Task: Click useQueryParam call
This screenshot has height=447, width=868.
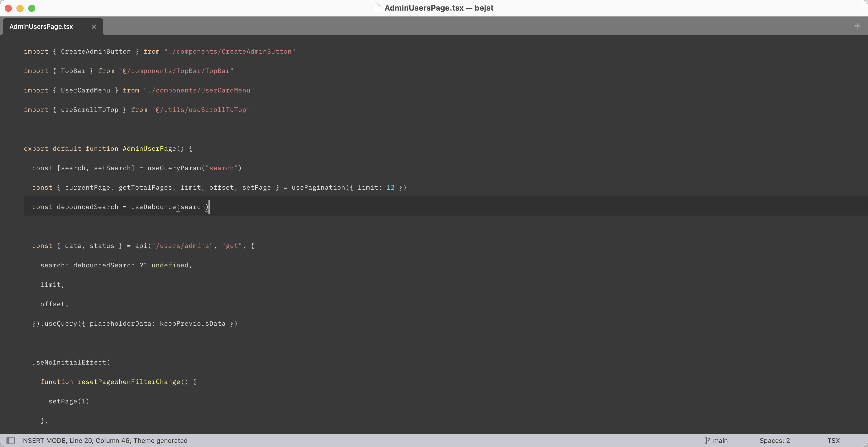Action: (x=174, y=168)
